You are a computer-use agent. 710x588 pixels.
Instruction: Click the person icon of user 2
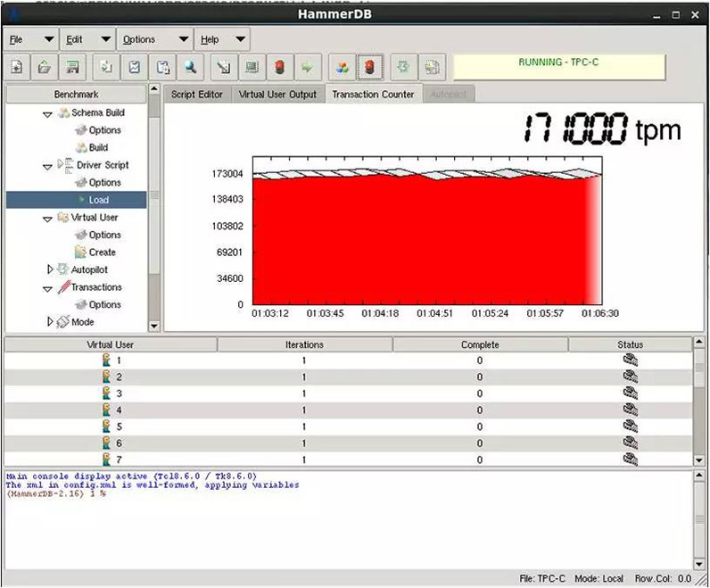(x=106, y=377)
